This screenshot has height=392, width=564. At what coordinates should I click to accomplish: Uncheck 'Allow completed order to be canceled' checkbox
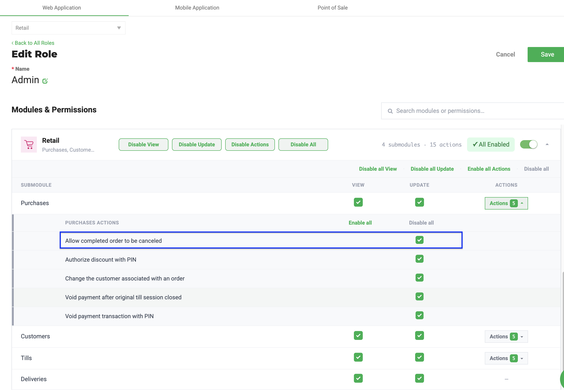419,240
